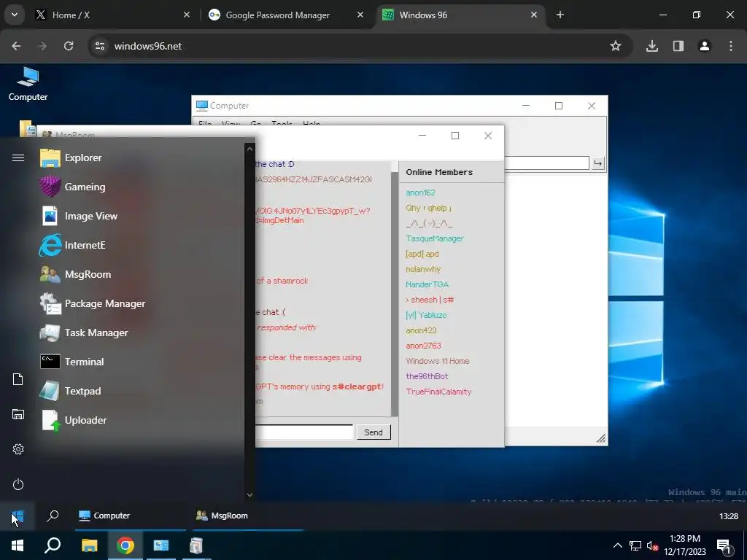This screenshot has height=560, width=747.
Task: Go back in browser history
Action: tap(16, 46)
